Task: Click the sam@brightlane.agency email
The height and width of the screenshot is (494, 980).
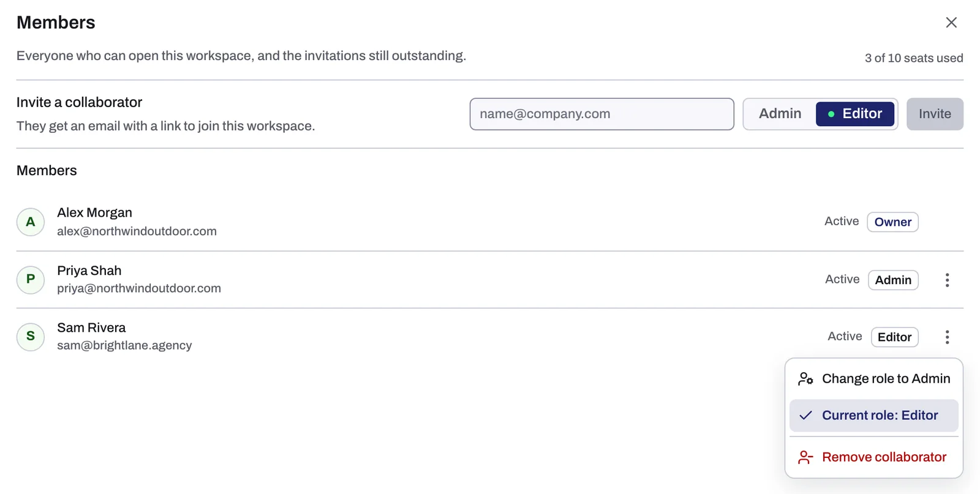Action: click(x=124, y=345)
